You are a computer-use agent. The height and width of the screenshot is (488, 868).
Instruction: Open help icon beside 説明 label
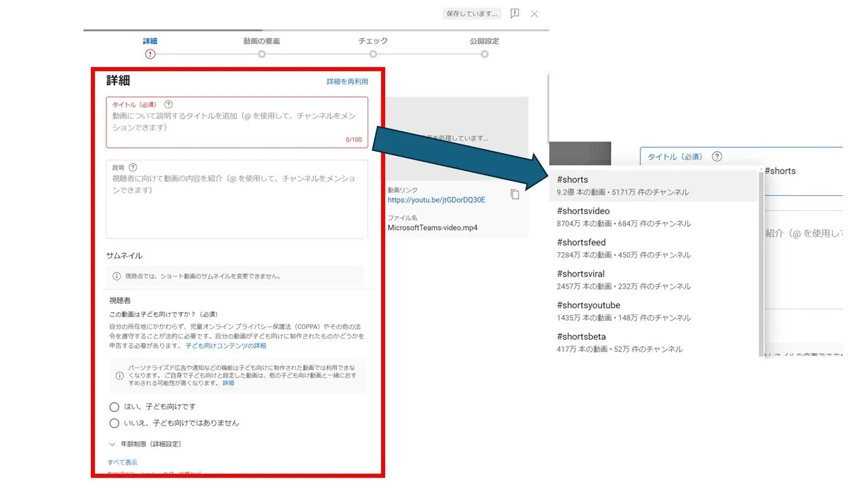pos(133,167)
